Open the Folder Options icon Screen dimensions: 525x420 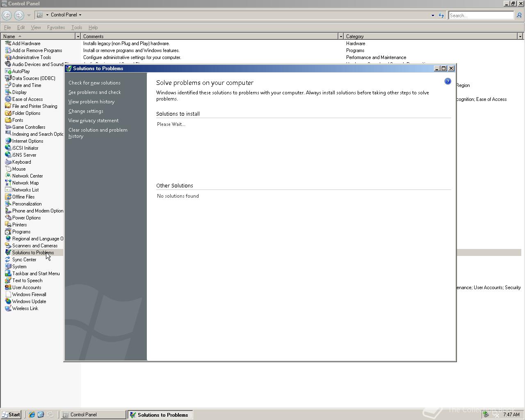click(8, 113)
